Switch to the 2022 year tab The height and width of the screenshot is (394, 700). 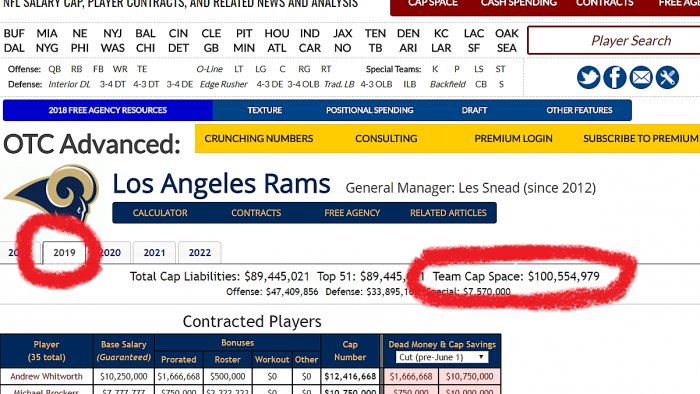200,253
